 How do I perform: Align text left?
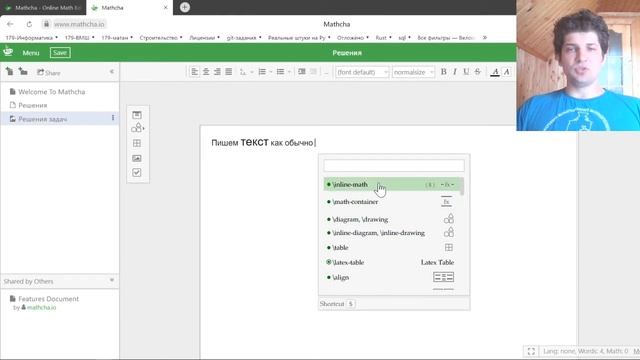[195, 72]
